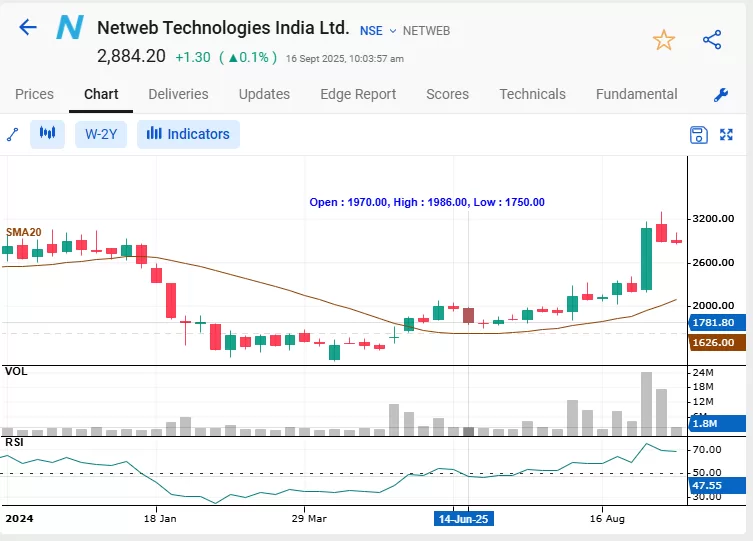
Task: Switch to the Prices tab
Action: (x=34, y=94)
